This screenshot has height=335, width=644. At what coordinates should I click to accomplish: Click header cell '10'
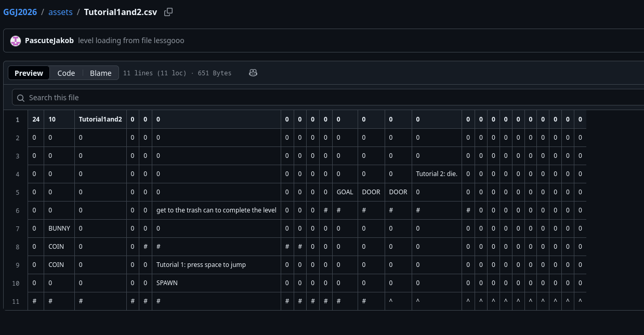(59, 119)
